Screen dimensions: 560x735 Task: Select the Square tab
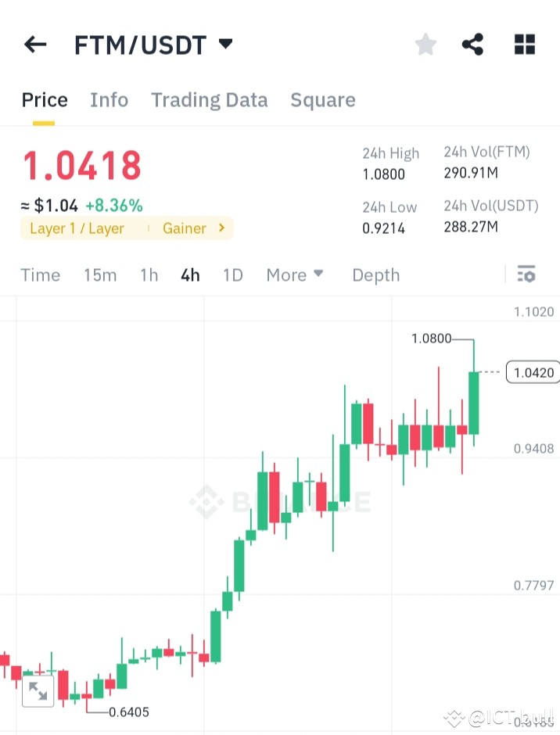pyautogui.click(x=322, y=99)
